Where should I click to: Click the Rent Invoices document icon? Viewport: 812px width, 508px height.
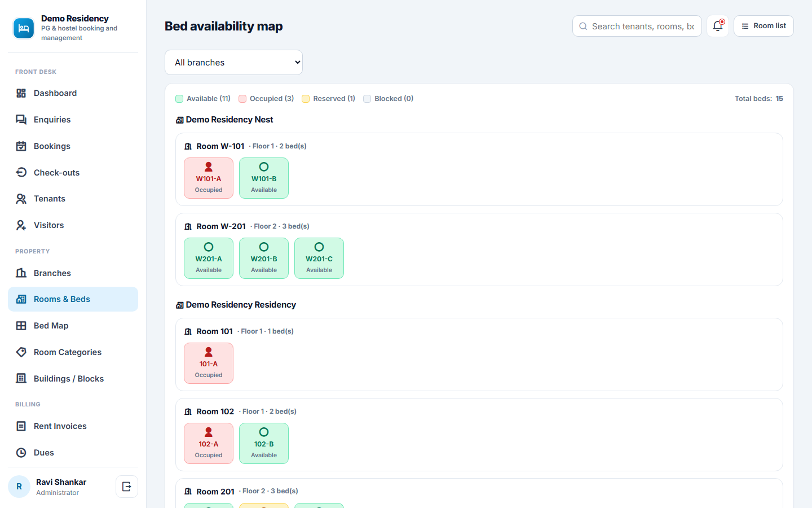tap(21, 426)
